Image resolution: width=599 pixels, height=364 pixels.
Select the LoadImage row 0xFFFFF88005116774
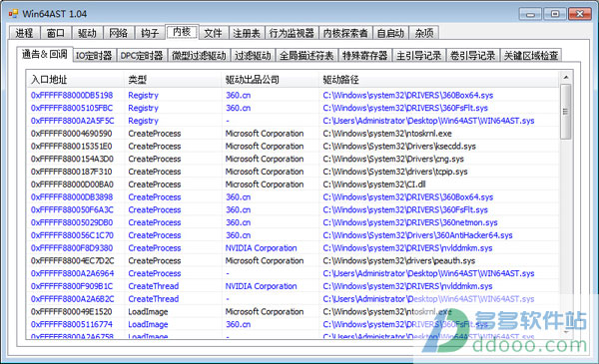point(293,325)
